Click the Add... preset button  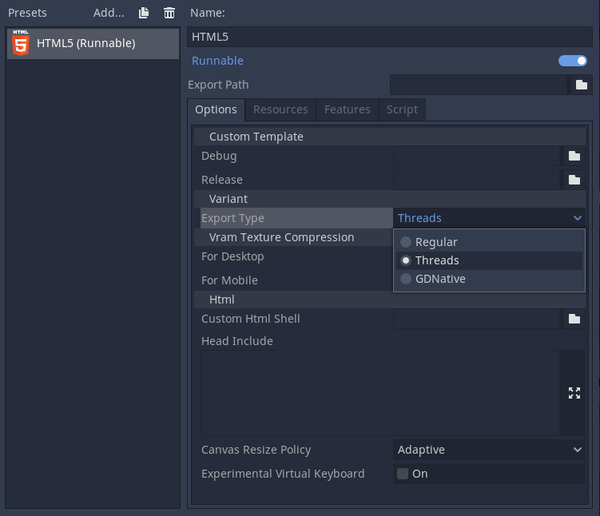click(x=109, y=13)
